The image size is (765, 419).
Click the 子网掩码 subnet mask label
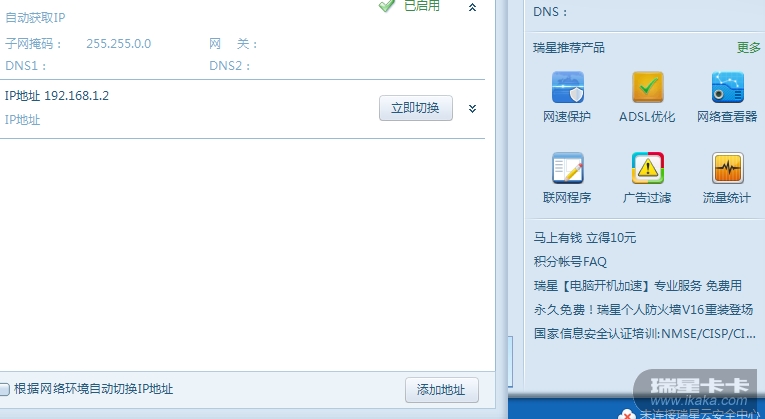(33, 44)
